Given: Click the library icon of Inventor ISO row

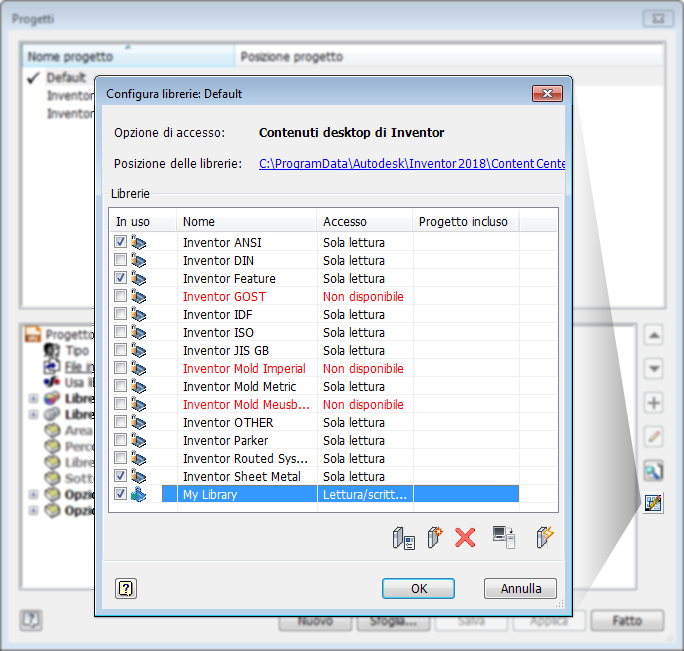Looking at the screenshot, I should (139, 332).
